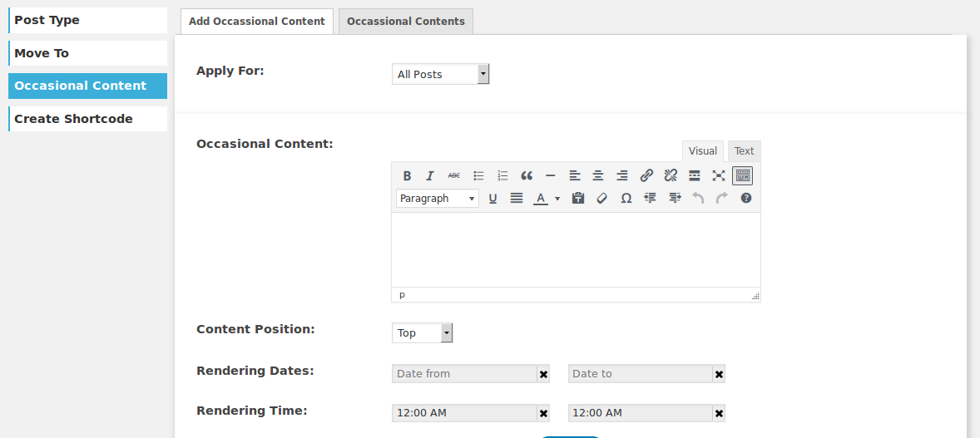Open keyboard shortcuts help

tap(745, 198)
